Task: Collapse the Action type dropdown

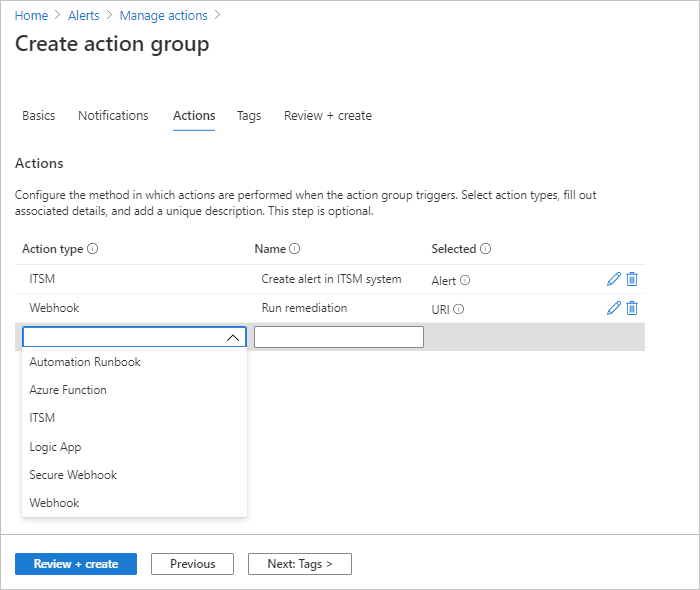Action: (x=233, y=338)
